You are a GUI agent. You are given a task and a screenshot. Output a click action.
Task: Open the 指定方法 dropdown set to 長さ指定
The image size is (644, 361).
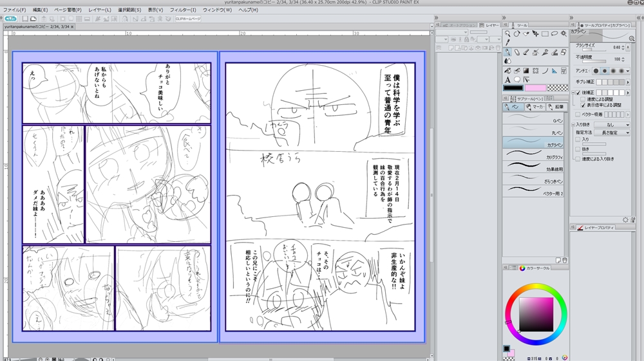coord(612,133)
